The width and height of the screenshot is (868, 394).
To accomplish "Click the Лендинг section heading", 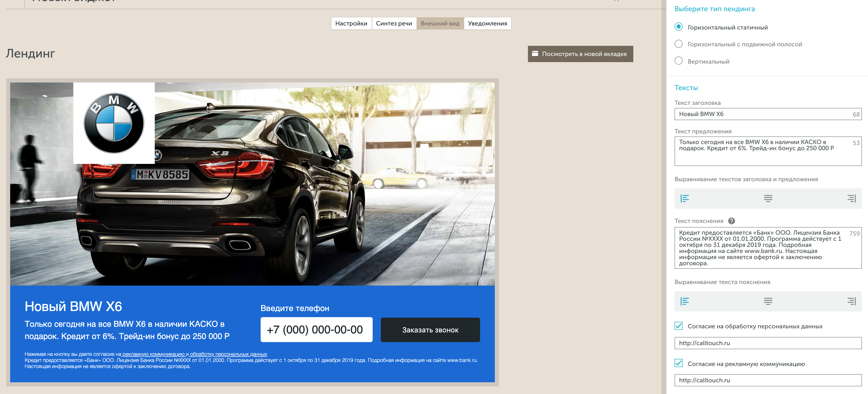I will [30, 54].
